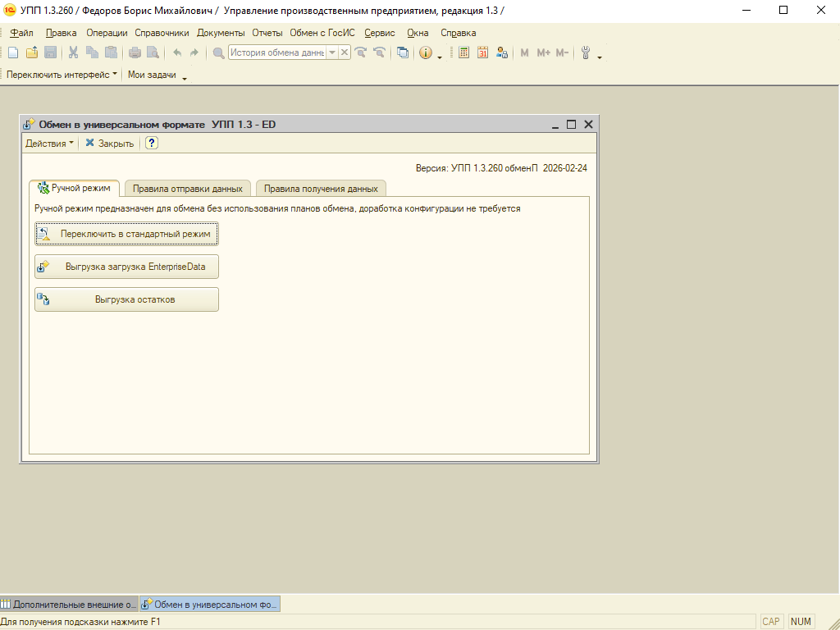Open the calendar icon
Image resolution: width=840 pixels, height=630 pixels.
[x=482, y=52]
